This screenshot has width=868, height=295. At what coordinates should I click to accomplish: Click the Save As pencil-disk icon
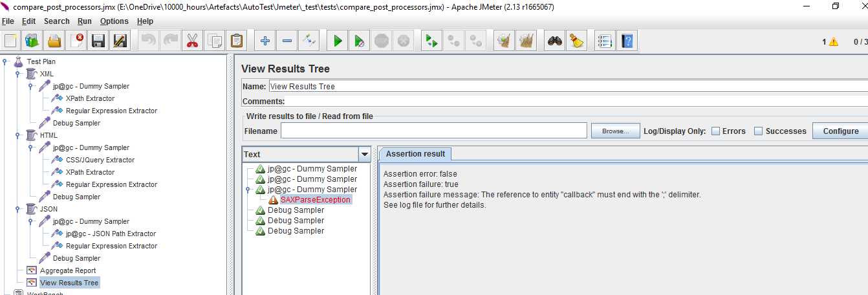pos(120,41)
